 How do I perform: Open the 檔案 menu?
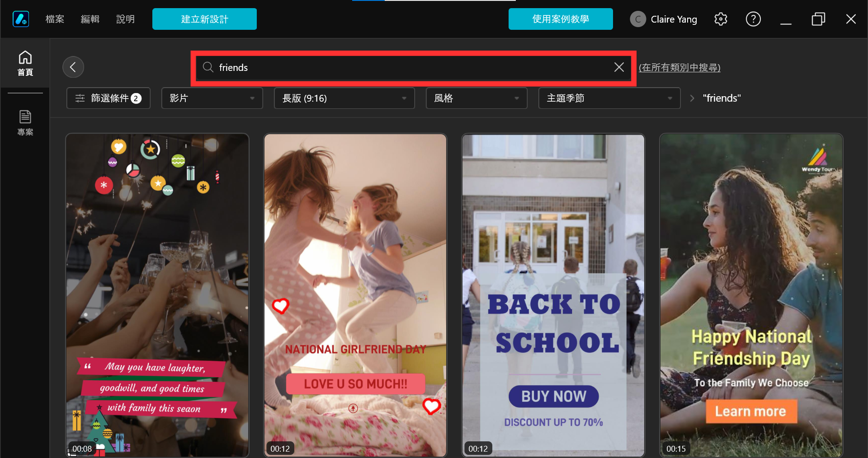tap(55, 19)
